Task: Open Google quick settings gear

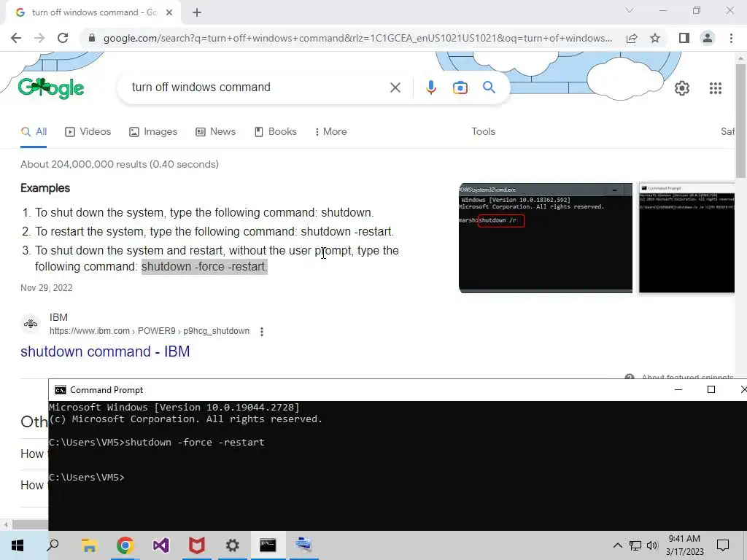Action: point(682,88)
